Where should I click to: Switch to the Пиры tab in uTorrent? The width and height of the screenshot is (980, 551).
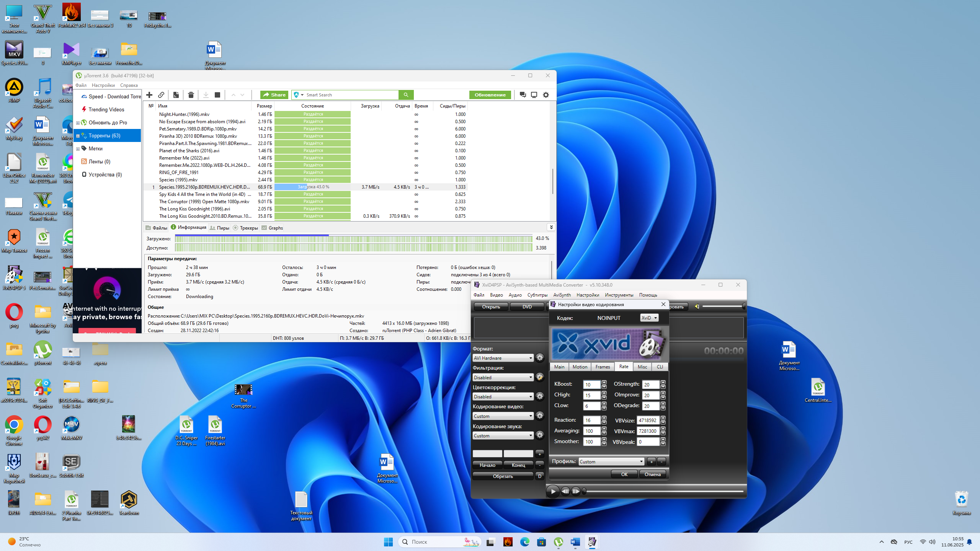pyautogui.click(x=220, y=228)
